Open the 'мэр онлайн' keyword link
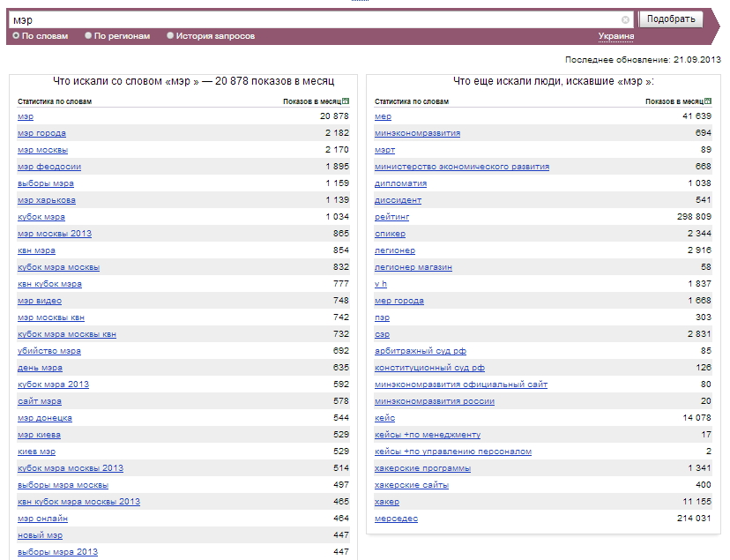730x560 pixels. coord(43,519)
